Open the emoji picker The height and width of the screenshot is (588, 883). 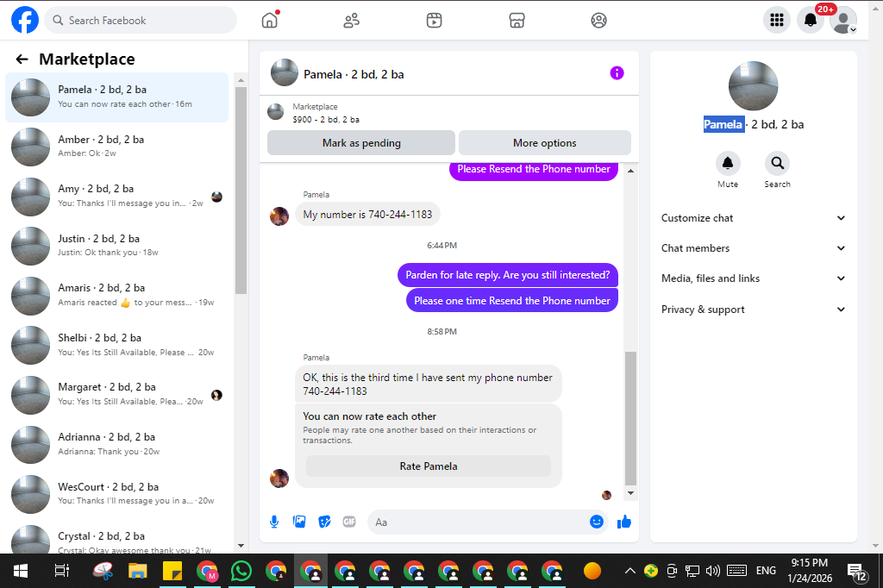(597, 522)
